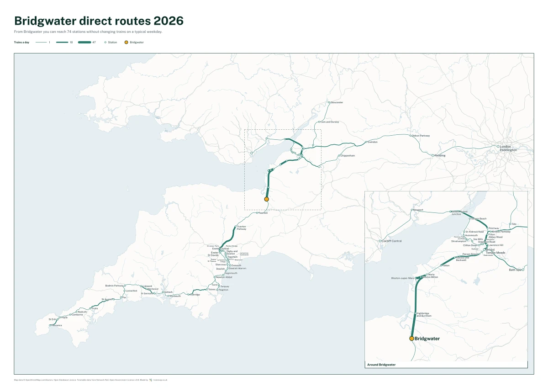Click the Newport label in inset map
Screen dimensions: 548x392
coord(418,210)
